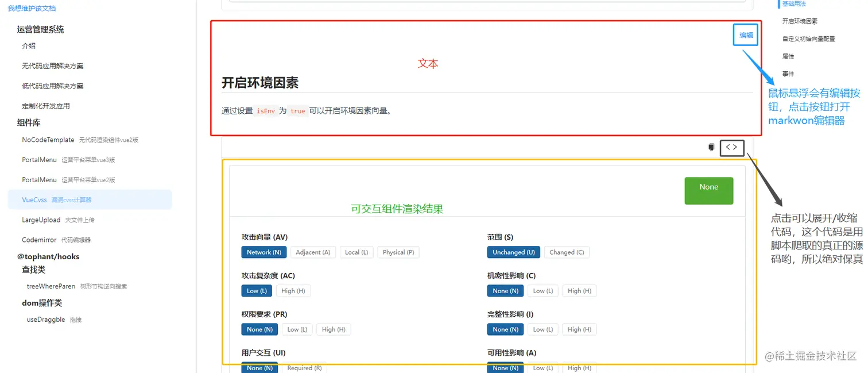Select Network (N) attack vector

point(264,252)
